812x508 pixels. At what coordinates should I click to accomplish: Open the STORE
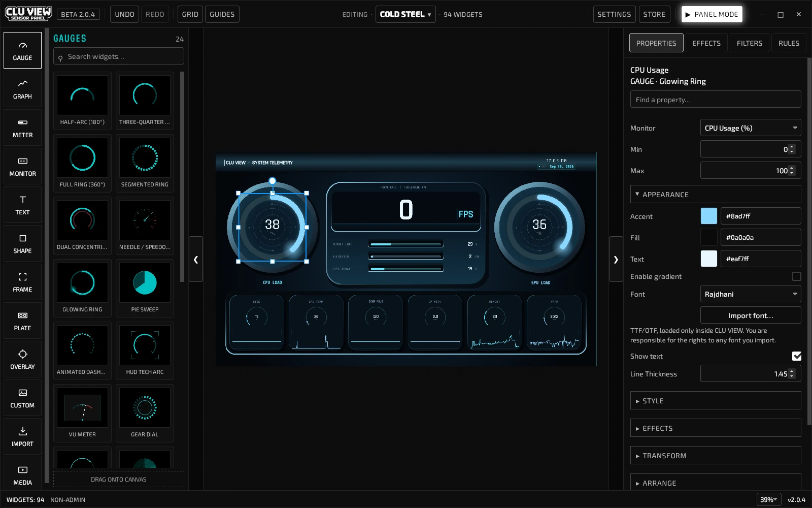[x=654, y=14]
